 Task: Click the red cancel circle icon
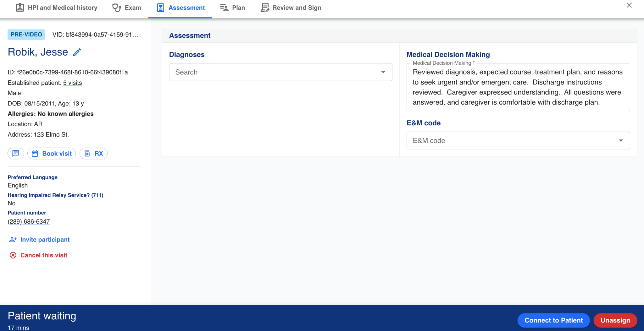[x=13, y=255]
